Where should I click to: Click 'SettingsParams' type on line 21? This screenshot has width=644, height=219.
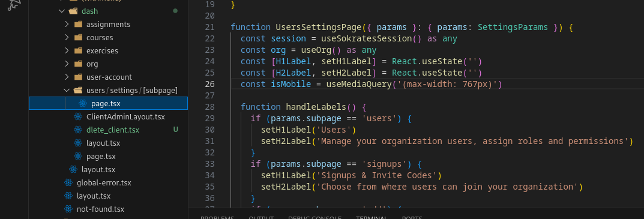point(513,27)
